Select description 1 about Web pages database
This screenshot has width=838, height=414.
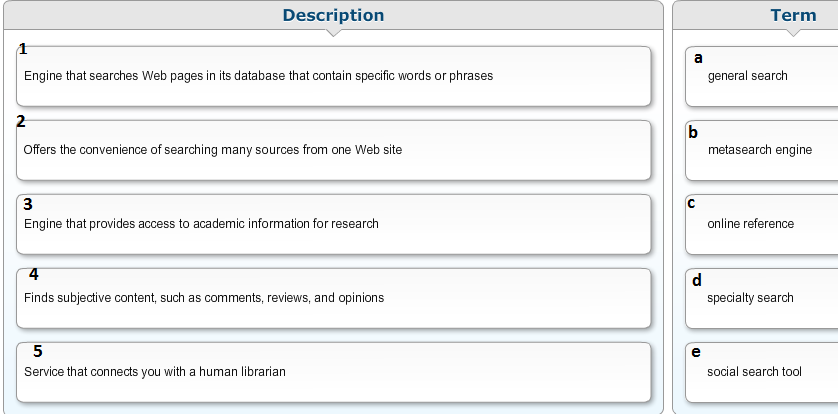[333, 76]
